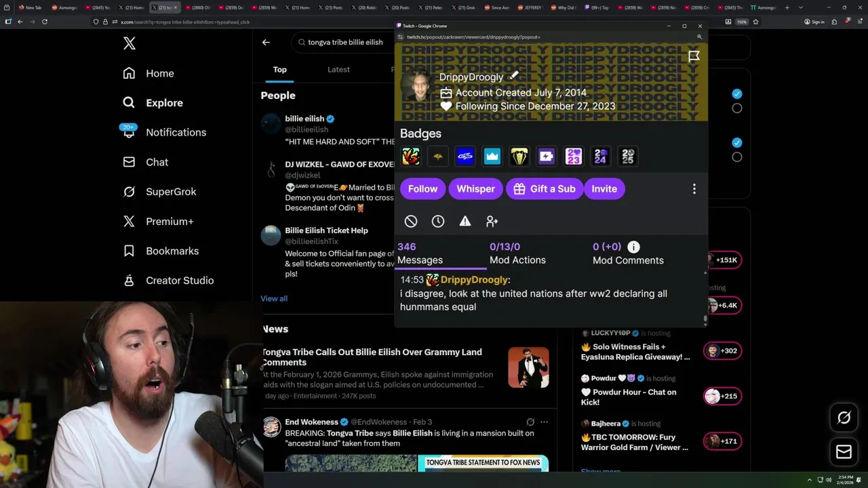Click the 2024 recap badge

601,157
